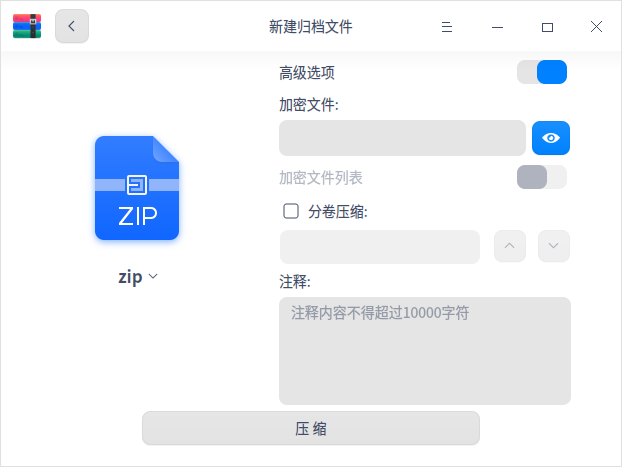The width and height of the screenshot is (622, 467).
Task: Click the 注释 comment text area
Action: [x=425, y=351]
